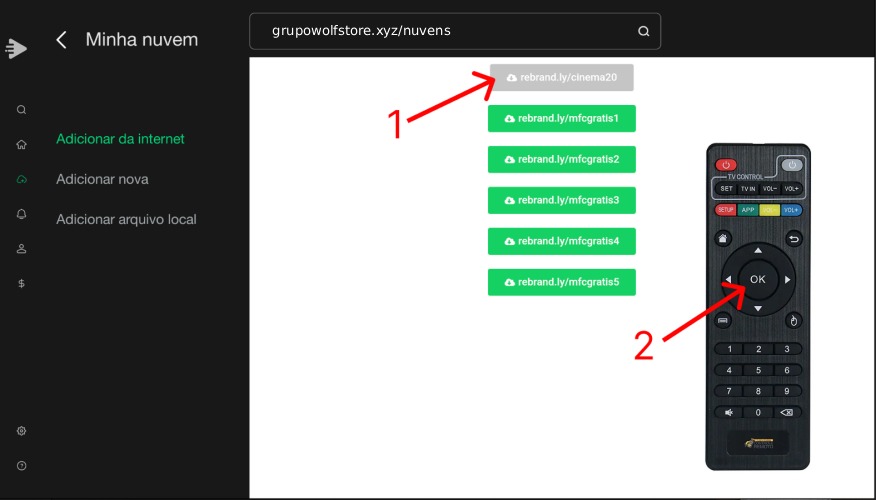The image size is (876, 500).
Task: Click the rebrand.ly/mfcgratis1 button
Action: pyautogui.click(x=561, y=118)
